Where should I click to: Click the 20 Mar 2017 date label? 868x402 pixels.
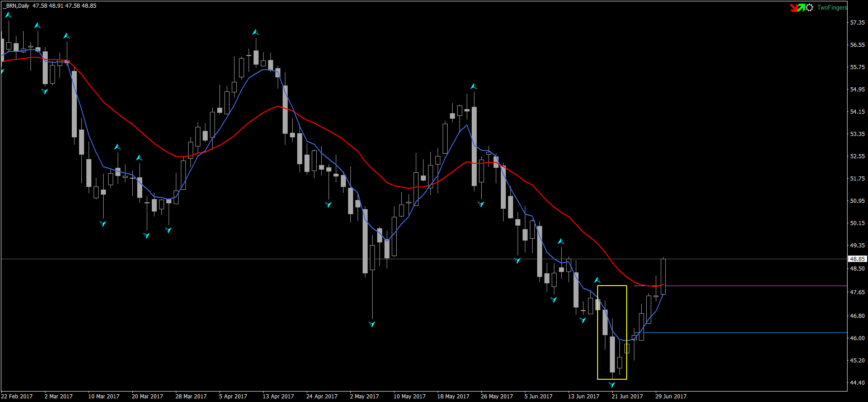pos(147,396)
